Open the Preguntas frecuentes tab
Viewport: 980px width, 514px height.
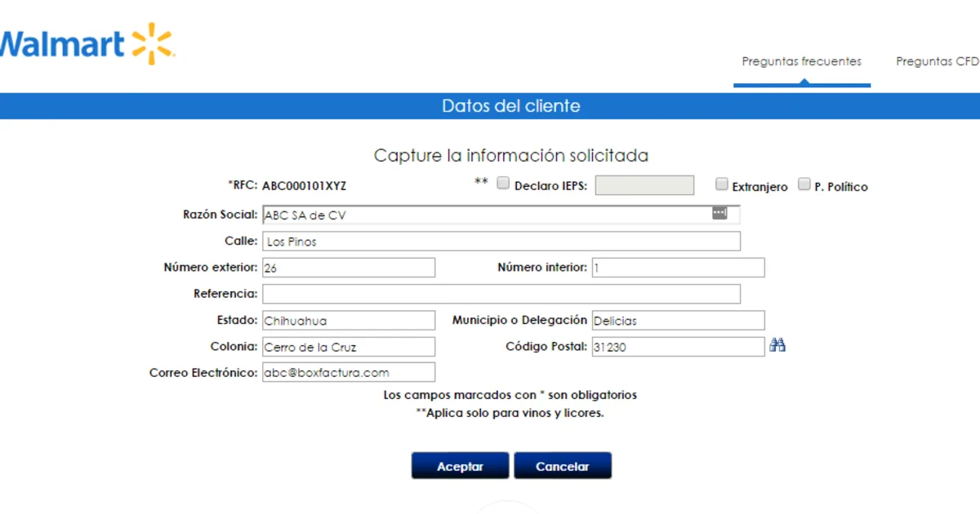pos(801,61)
